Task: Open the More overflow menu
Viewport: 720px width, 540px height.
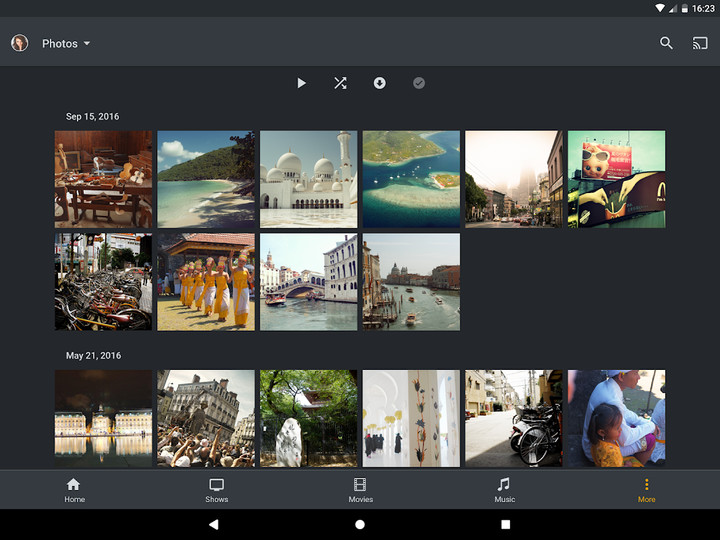Action: click(647, 490)
